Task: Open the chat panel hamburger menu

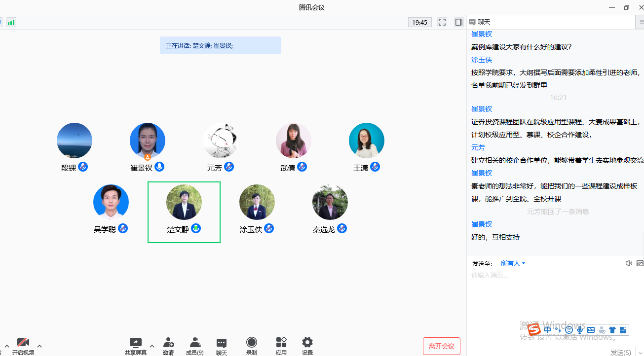Action: (641, 22)
